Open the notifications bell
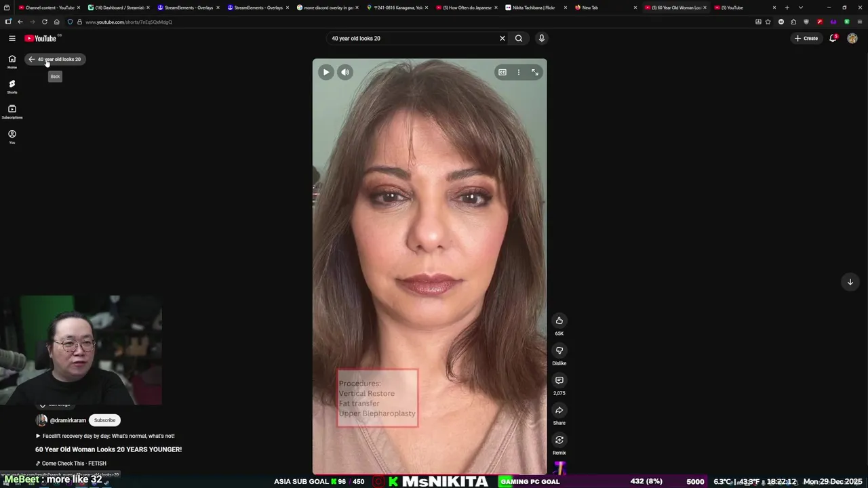Screen dimensions: 868x488 [833, 39]
